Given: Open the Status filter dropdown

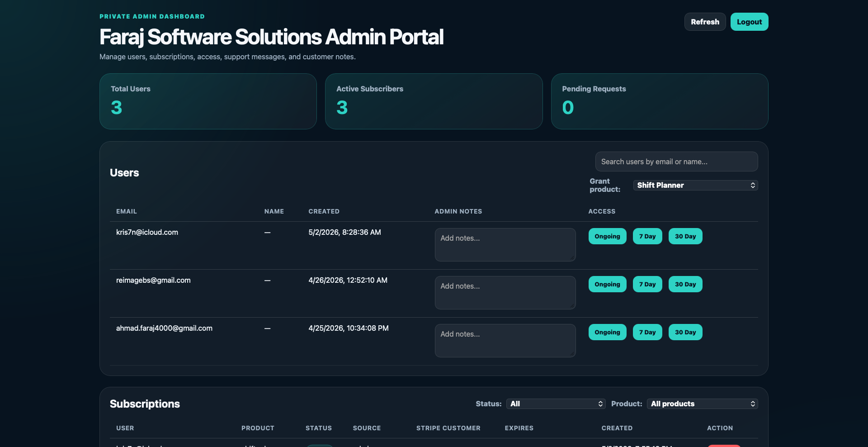Looking at the screenshot, I should pos(556,404).
